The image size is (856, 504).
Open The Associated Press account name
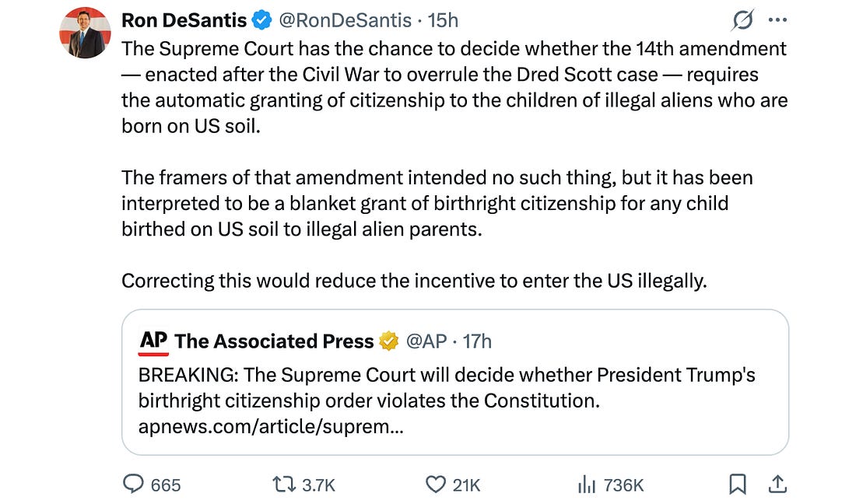tap(274, 341)
